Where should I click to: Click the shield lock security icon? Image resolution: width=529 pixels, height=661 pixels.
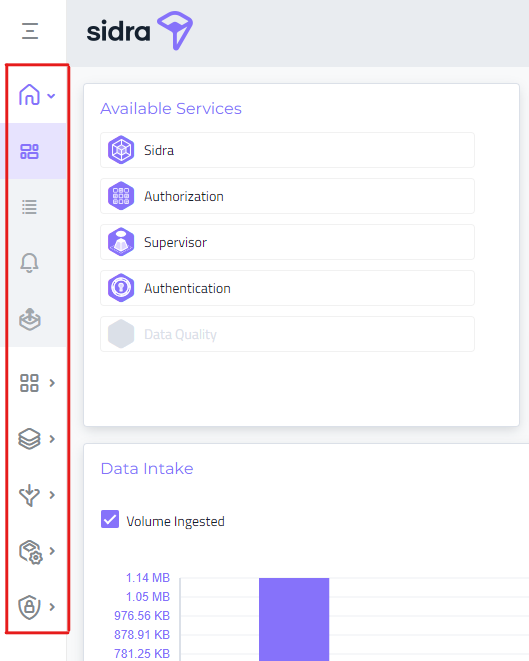(29, 607)
